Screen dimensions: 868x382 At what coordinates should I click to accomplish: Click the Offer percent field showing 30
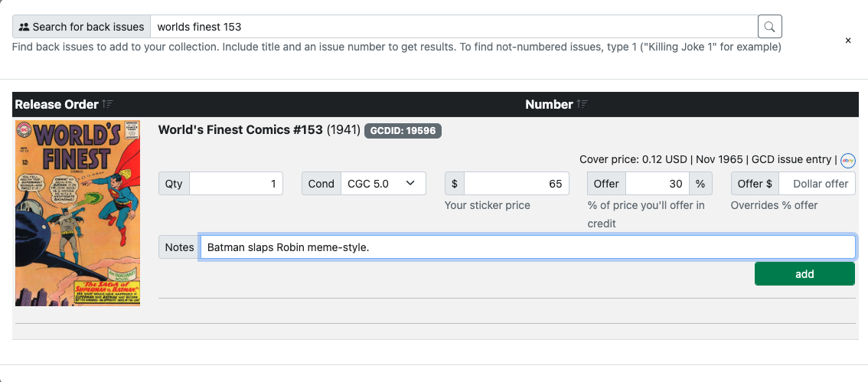tap(658, 184)
